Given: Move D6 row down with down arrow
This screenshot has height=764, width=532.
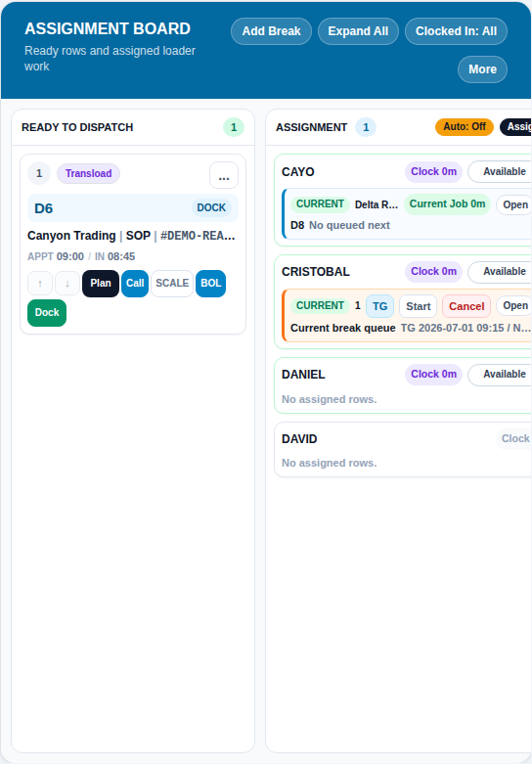Looking at the screenshot, I should tap(67, 283).
